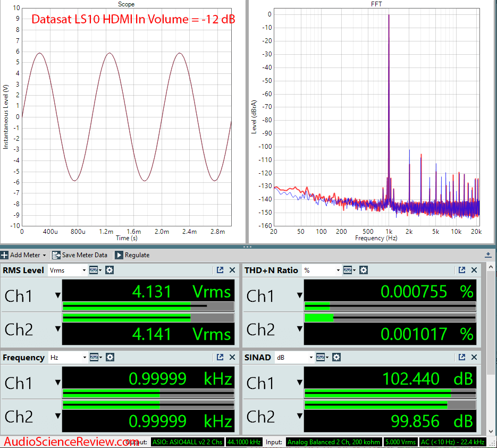
Task: Click the Frequency (Hz) axis label
Action: (x=376, y=238)
